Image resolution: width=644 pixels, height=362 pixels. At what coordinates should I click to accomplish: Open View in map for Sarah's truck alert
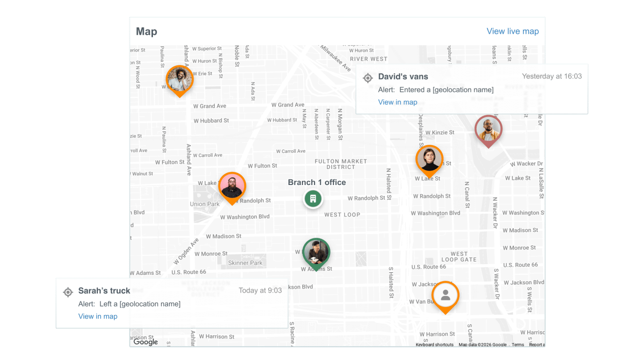click(98, 316)
